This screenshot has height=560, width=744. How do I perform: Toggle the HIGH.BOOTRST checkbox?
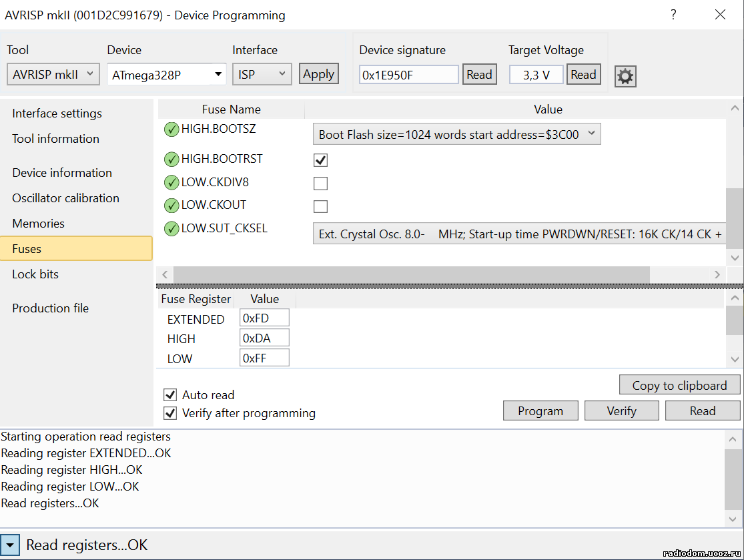(321, 160)
